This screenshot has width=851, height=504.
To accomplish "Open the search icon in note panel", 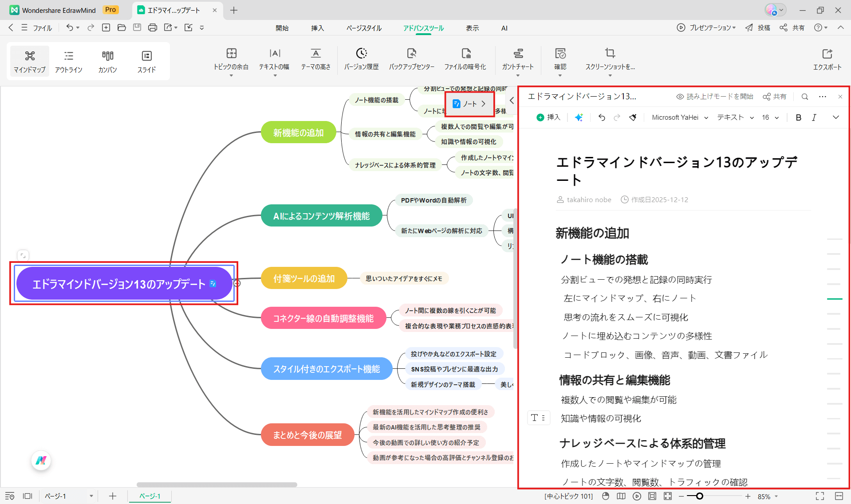I will tap(804, 97).
